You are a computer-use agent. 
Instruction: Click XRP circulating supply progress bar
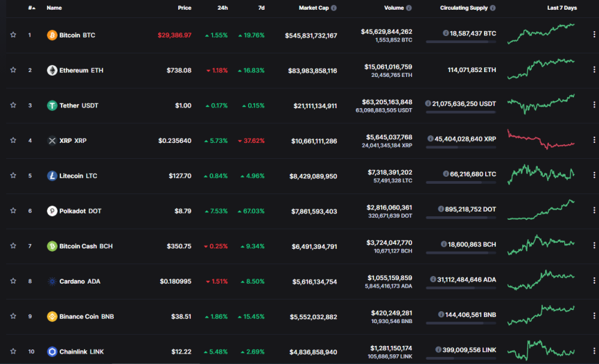461,147
